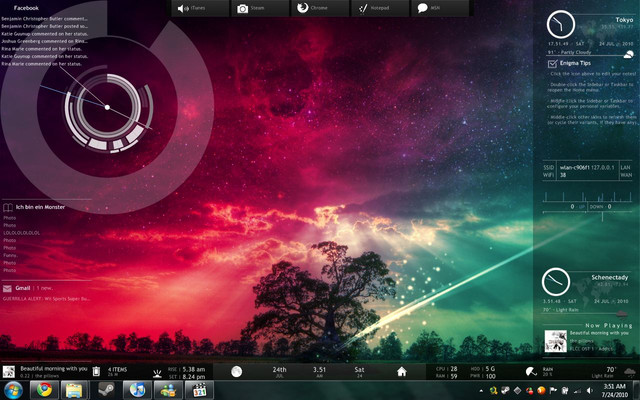Click the moon phase icon in the bottom bar
Image resolution: width=640 pixels, height=400 pixels.
coord(236,371)
